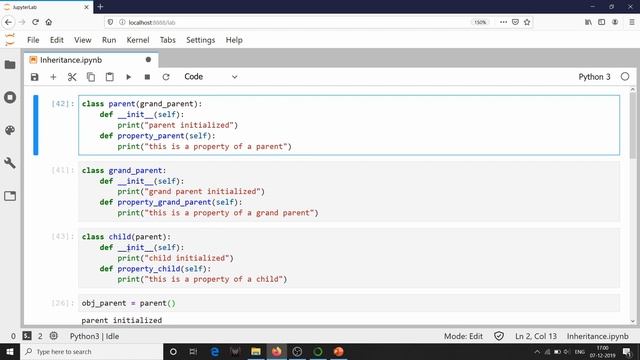Image resolution: width=640 pixels, height=360 pixels.
Task: Reload the browser page
Action: (35, 22)
